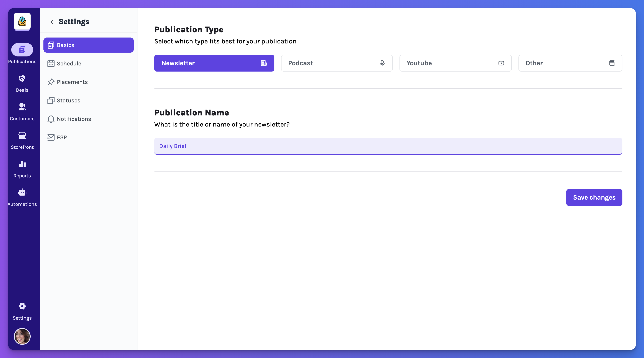Click the Basics document icon
Viewport: 644px width, 358px height.
[51, 45]
